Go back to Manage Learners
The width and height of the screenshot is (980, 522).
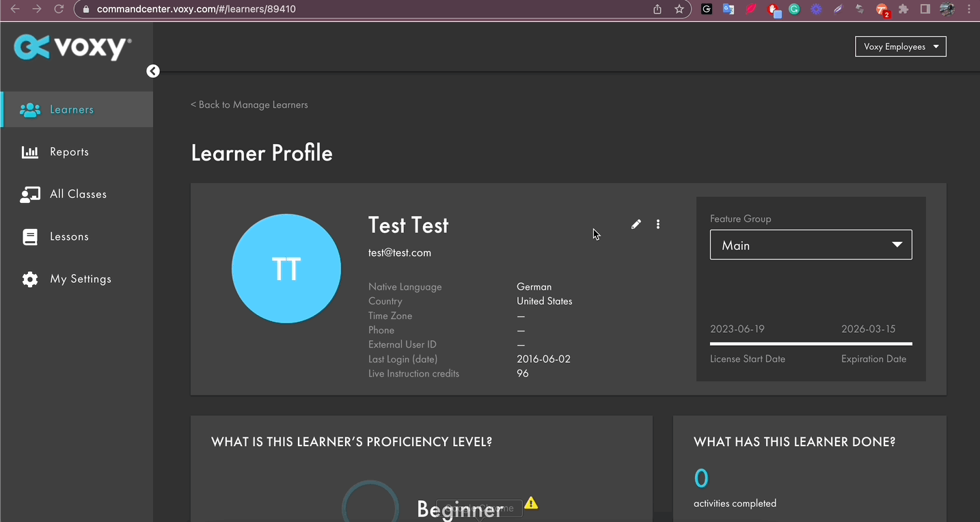[249, 104]
